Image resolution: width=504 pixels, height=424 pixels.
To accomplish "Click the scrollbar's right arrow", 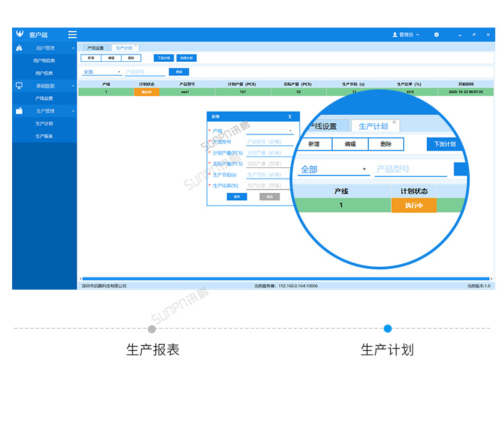I will point(491,279).
